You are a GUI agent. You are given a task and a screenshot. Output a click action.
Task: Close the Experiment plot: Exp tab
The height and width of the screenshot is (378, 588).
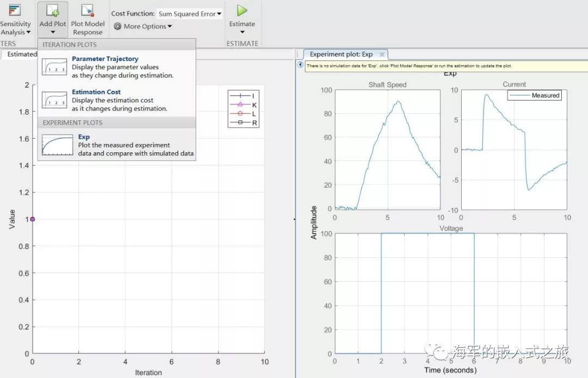tap(382, 54)
